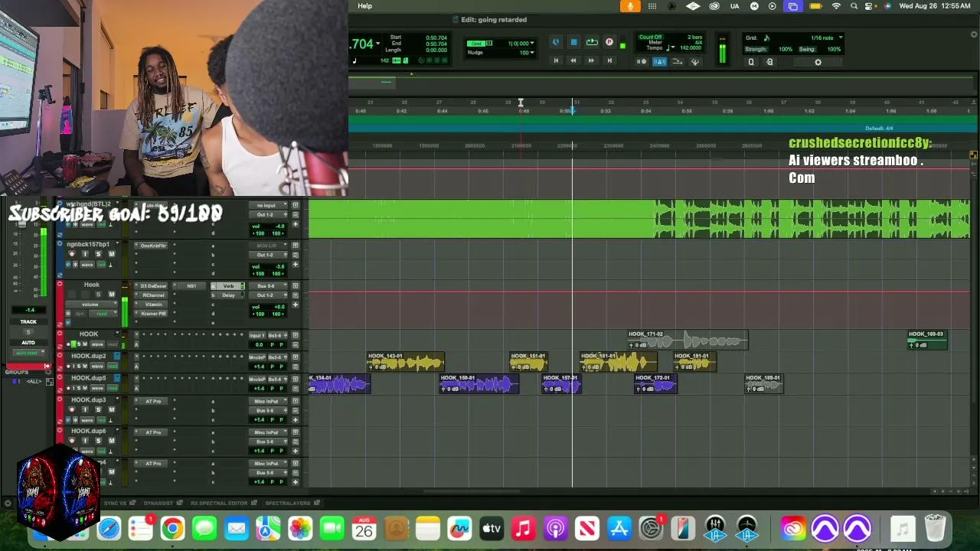Open Podcasts from the Dock
980x551 pixels.
coord(555,528)
